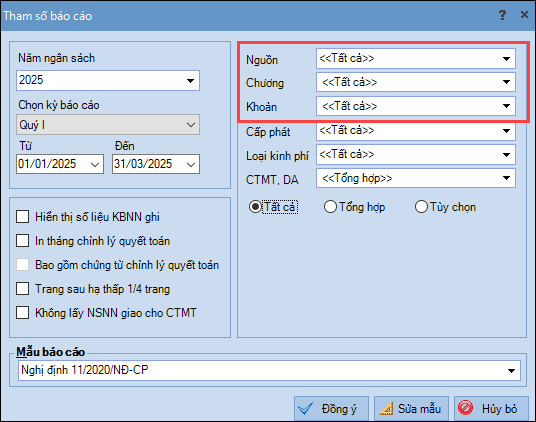Open the Chương dropdown arrow
Viewport: 536px width, 422px height.
tap(506, 82)
